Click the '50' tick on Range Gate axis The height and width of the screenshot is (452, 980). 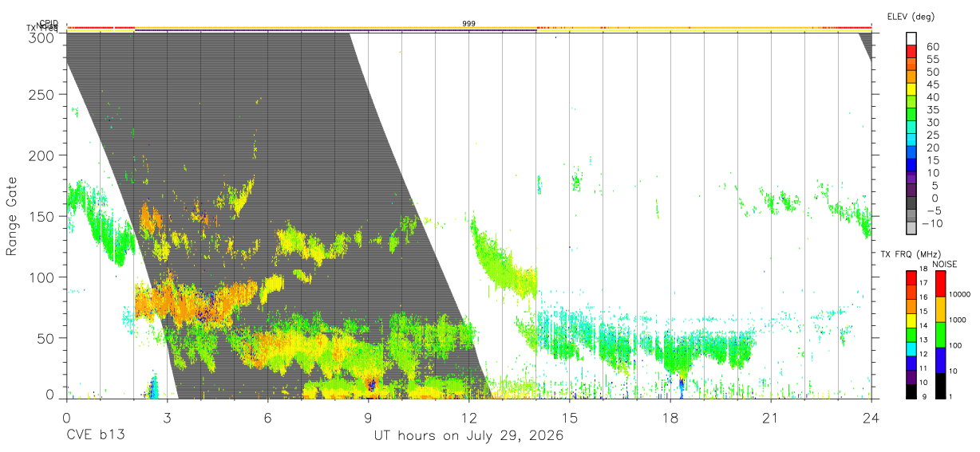click(45, 338)
